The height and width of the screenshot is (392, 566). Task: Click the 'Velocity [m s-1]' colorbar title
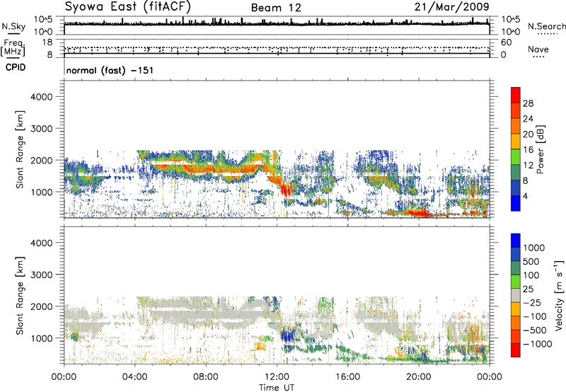pyautogui.click(x=559, y=295)
